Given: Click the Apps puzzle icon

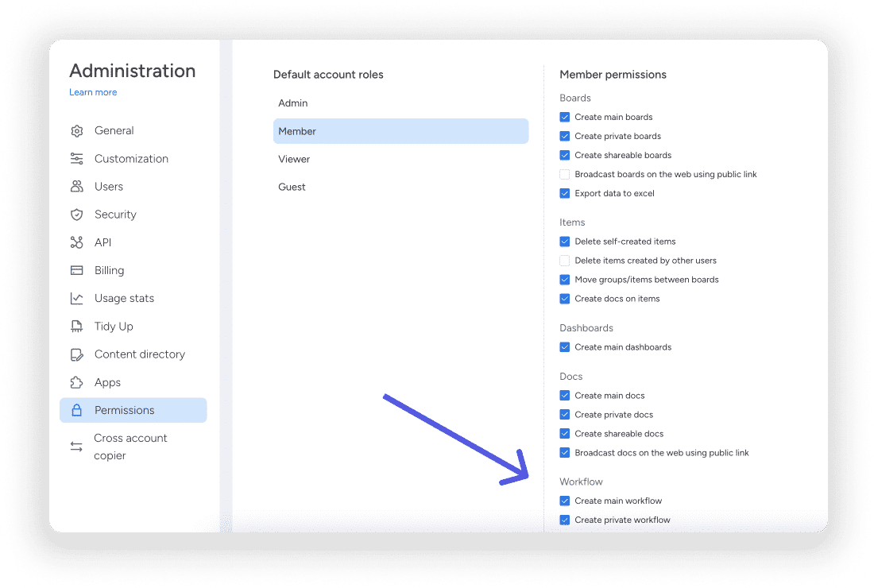Looking at the screenshot, I should coord(77,382).
